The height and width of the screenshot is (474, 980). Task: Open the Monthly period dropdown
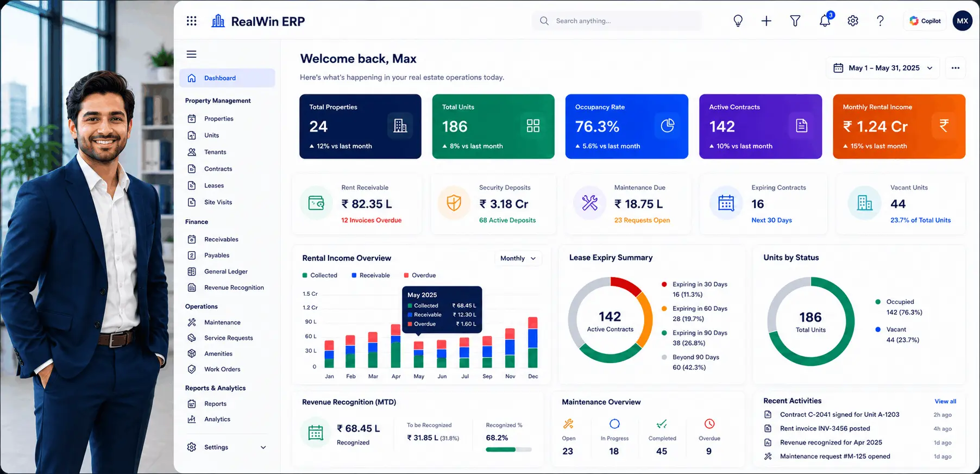[518, 258]
